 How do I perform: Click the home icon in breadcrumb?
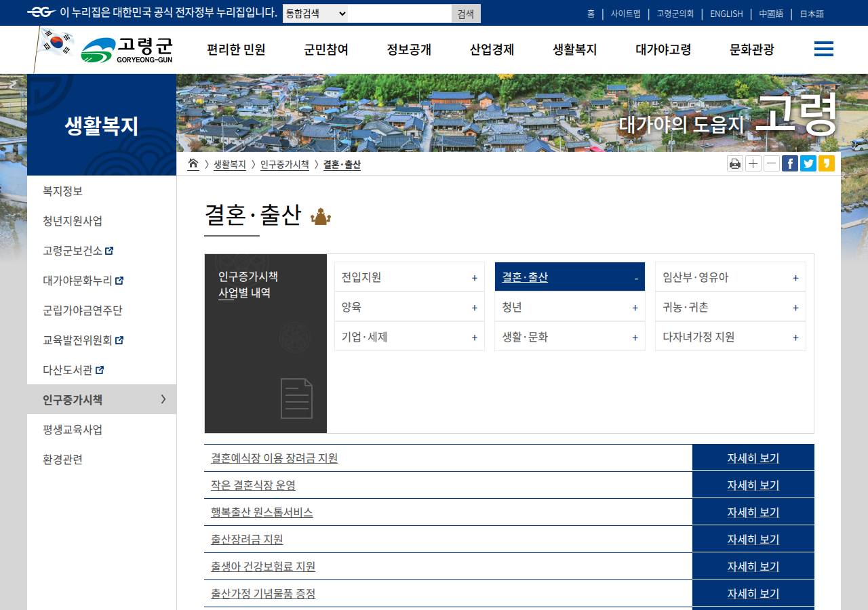point(193,163)
